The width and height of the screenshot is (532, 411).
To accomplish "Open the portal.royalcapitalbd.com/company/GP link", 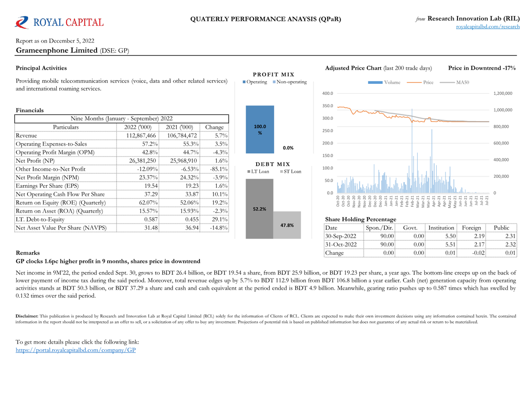I will point(76,350).
